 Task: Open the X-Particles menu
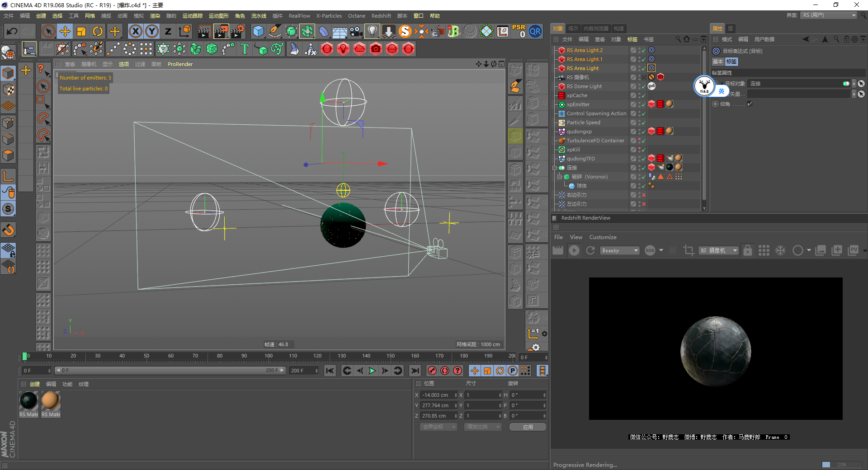pos(329,16)
